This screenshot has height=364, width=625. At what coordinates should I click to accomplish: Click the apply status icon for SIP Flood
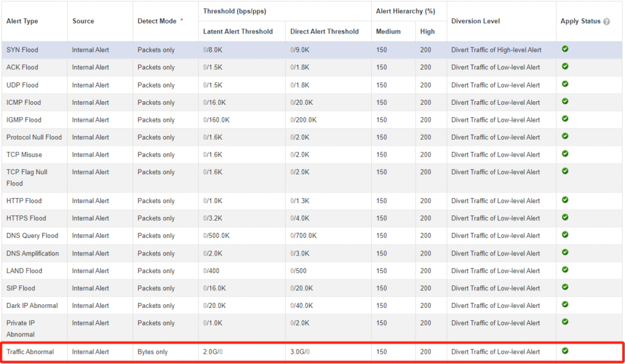point(565,288)
